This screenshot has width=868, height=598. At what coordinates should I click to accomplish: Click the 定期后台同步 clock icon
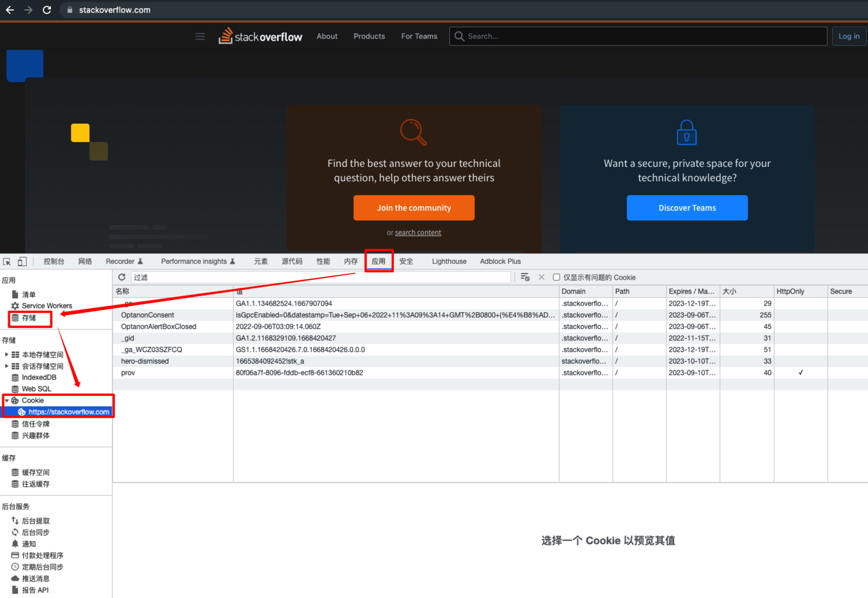pyautogui.click(x=15, y=567)
